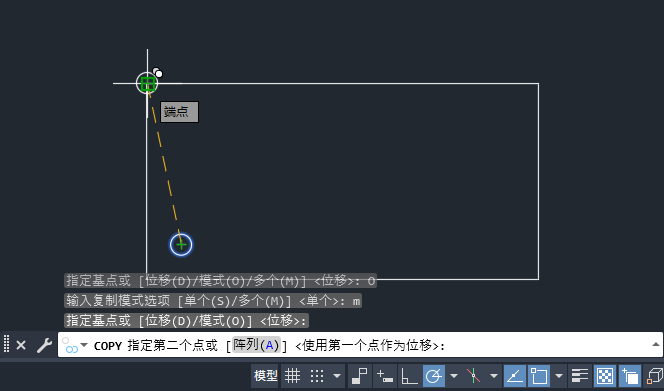Turn off object snap square icon
The width and height of the screenshot is (664, 391).
coord(539,375)
